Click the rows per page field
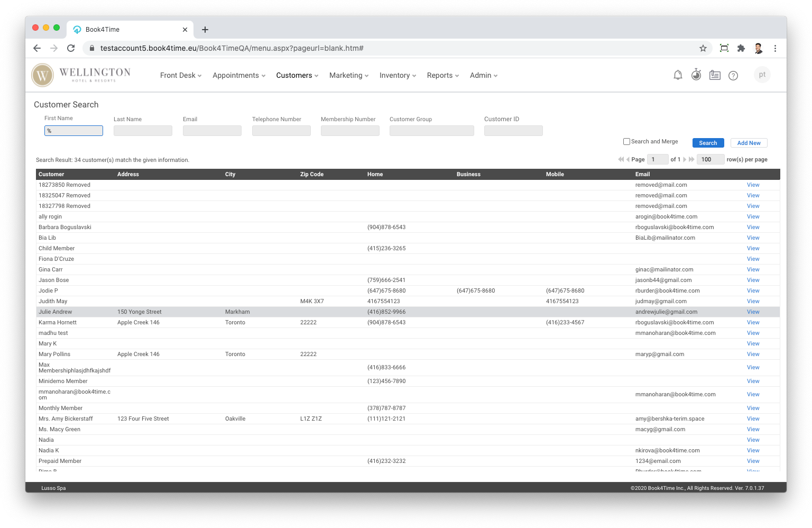Image resolution: width=812 pixels, height=528 pixels. 710,159
